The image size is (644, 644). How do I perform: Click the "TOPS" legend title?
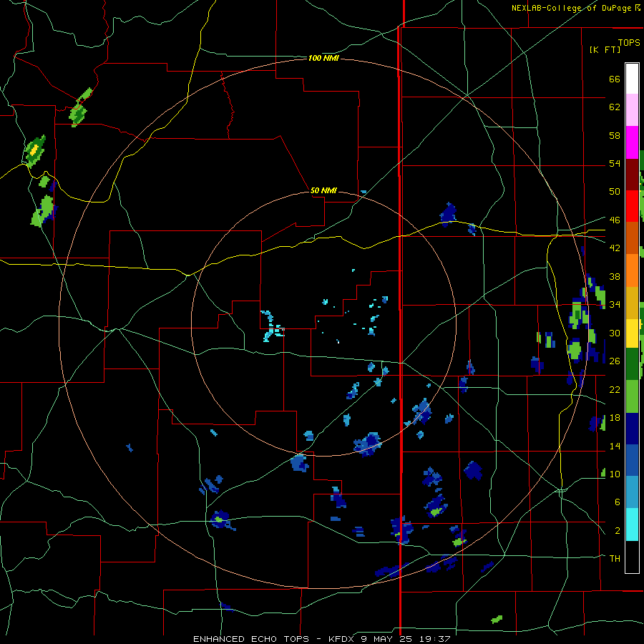click(x=629, y=43)
